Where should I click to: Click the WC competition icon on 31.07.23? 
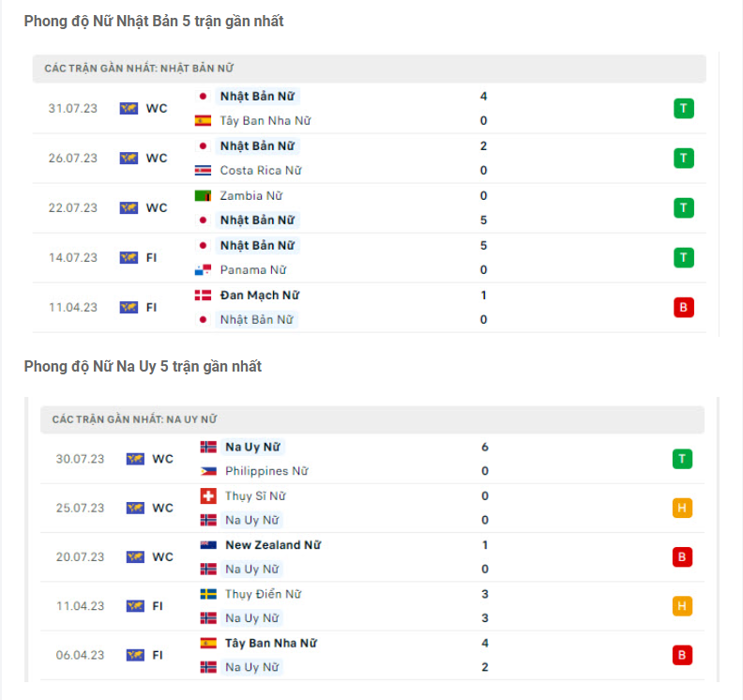tap(129, 109)
